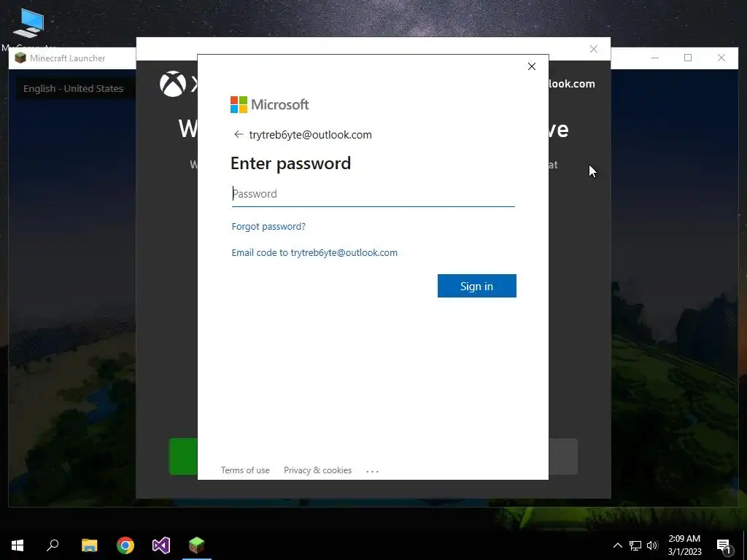Open Terms of use link
This screenshot has width=747, height=560.
coord(245,470)
